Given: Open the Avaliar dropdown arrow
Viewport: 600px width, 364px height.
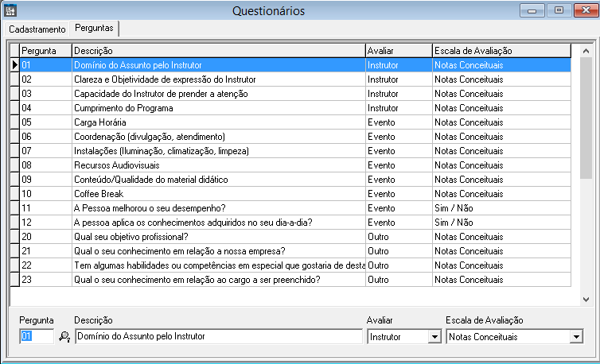Looking at the screenshot, I should (434, 337).
